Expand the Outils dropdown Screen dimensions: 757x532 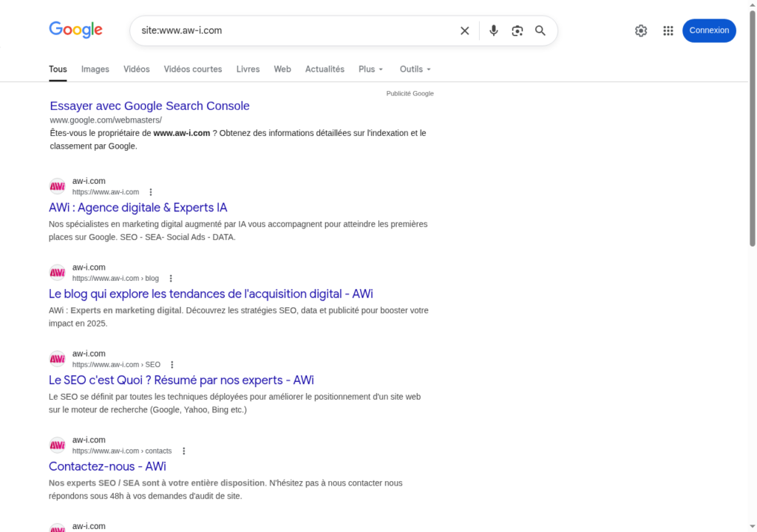(x=415, y=69)
